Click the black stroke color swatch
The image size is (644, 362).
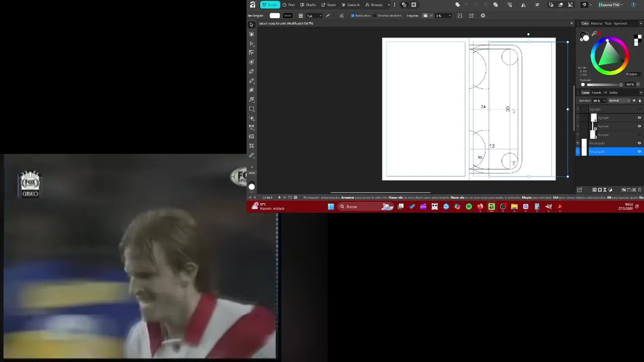(x=288, y=16)
